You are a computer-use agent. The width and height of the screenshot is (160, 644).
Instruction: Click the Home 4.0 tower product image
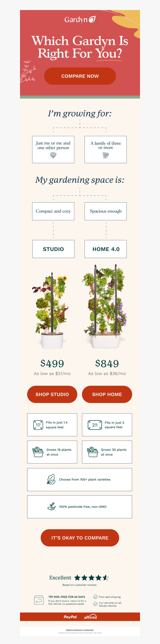coord(105,306)
